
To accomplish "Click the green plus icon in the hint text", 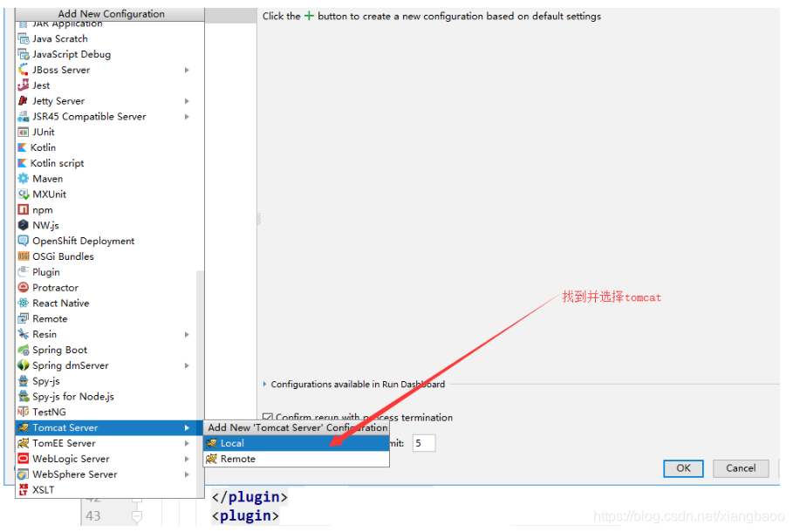I will pyautogui.click(x=309, y=17).
